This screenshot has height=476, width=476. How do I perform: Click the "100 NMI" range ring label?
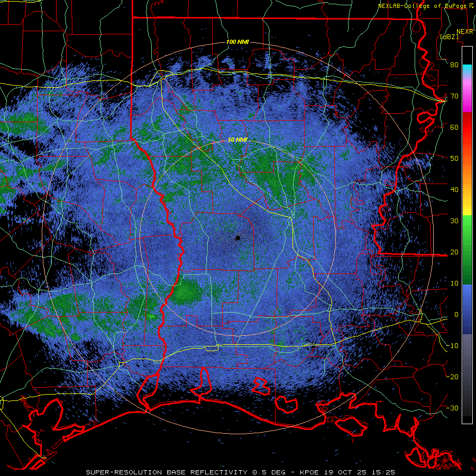[x=237, y=42]
